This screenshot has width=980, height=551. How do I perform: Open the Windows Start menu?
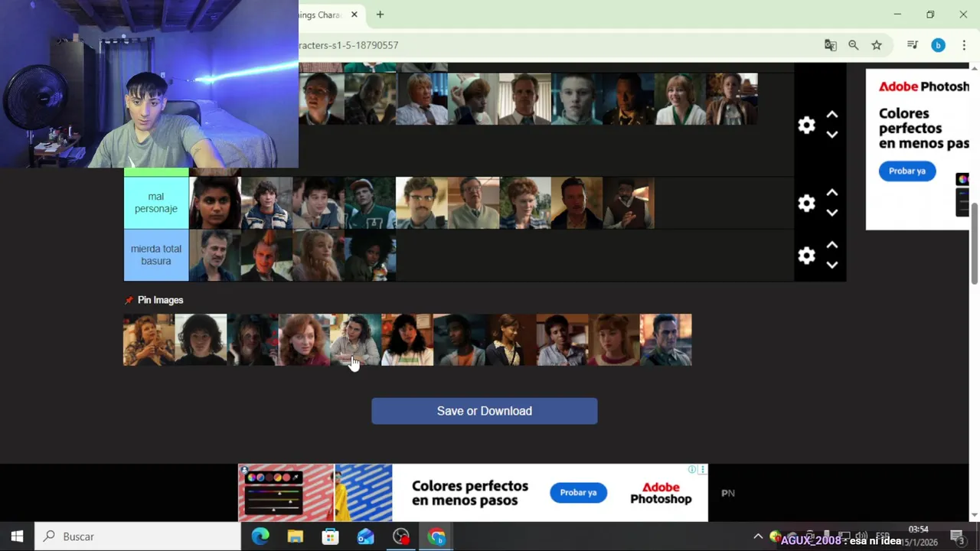coord(17,536)
